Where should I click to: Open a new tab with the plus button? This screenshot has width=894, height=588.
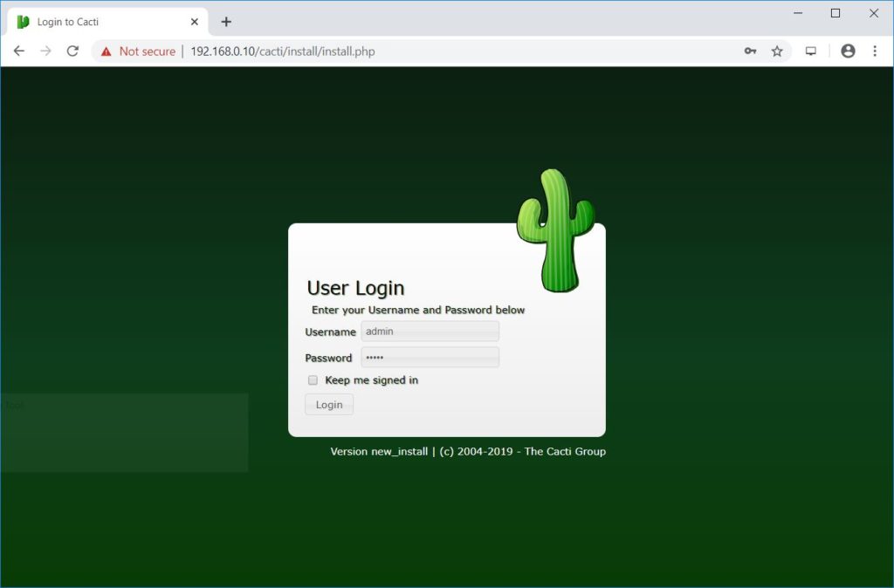point(226,21)
